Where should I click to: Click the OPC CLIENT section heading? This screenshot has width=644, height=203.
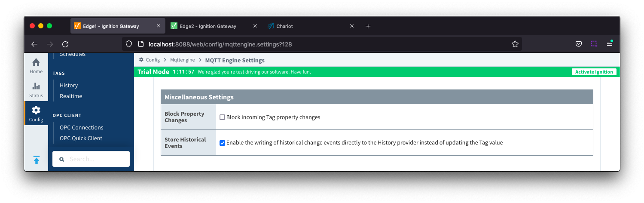[x=67, y=116]
